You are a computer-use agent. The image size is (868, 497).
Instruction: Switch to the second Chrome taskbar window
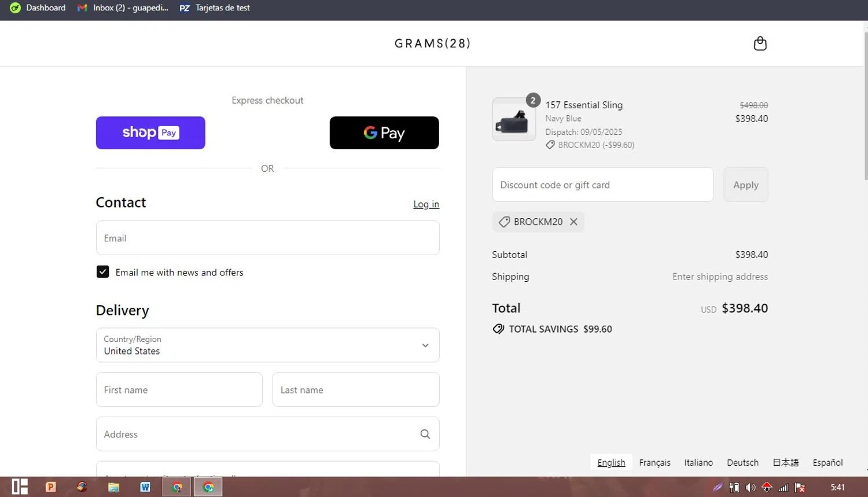coord(208,487)
